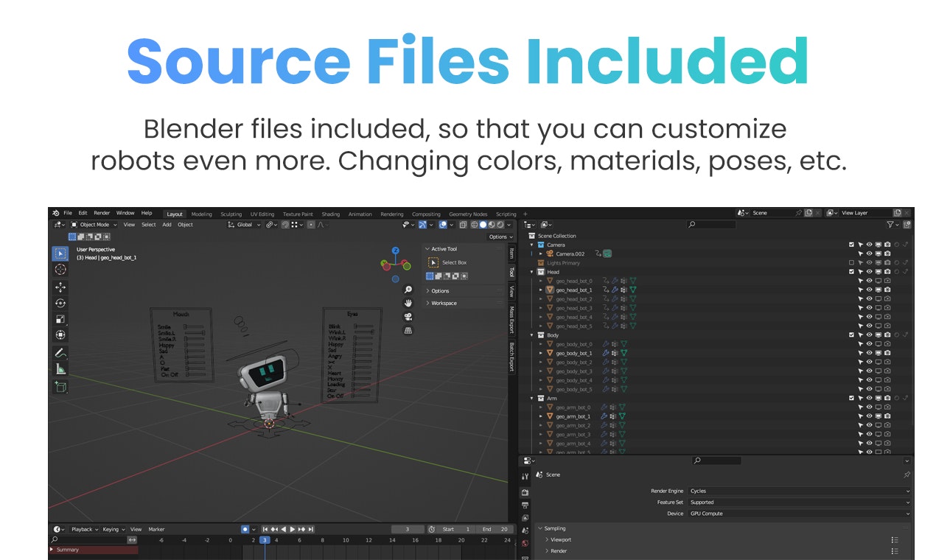936x560 pixels.
Task: Click the Blender logo menu icon
Action: pos(56,213)
